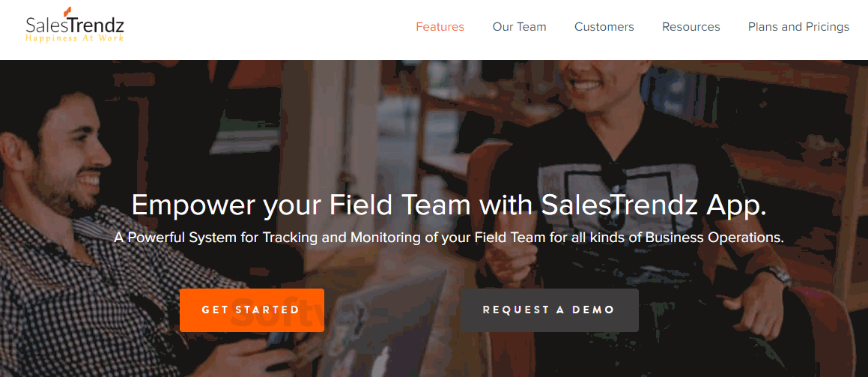
Task: Open the Customers navigation link
Action: pos(604,27)
